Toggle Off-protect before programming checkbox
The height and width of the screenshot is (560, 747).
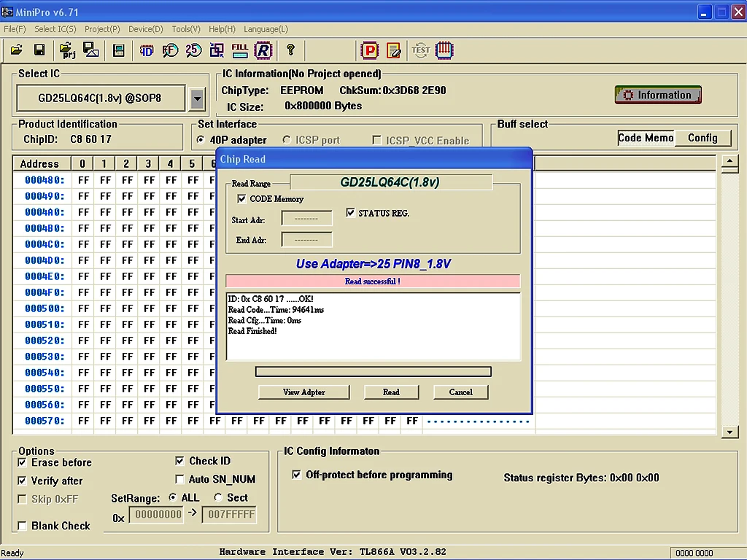click(x=296, y=474)
